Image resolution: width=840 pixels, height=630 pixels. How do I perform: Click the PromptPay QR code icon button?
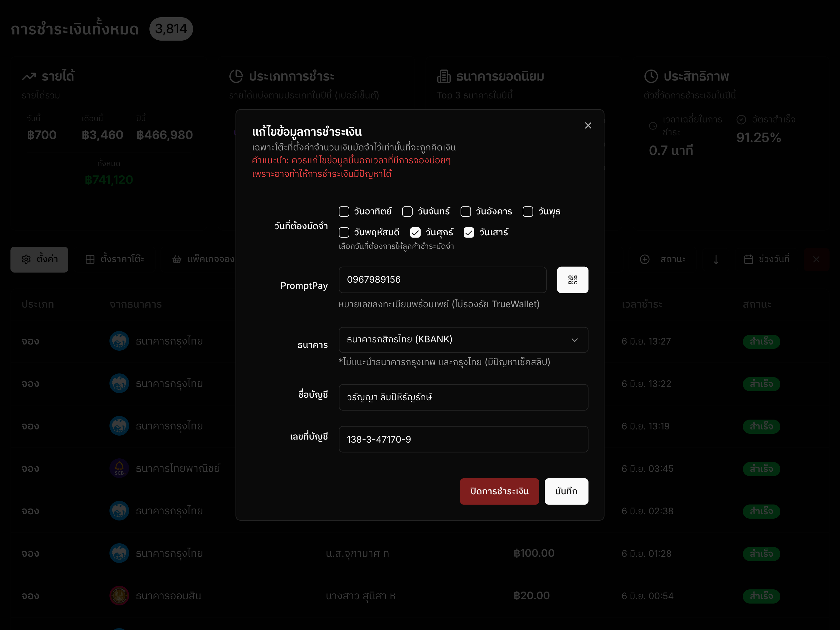pyautogui.click(x=573, y=280)
